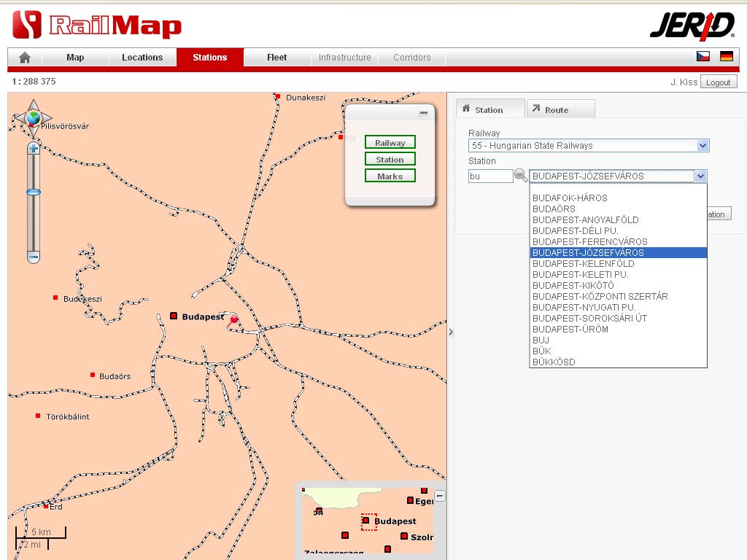Zoom out with the minus button
Image resolution: width=747 pixels, height=560 pixels.
[x=34, y=257]
